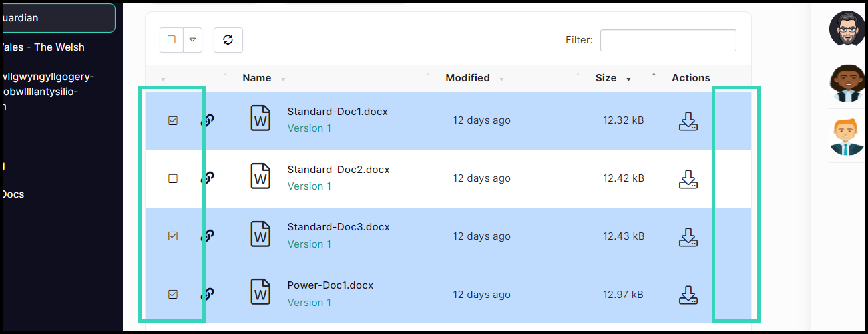Click the chain link icon for Standard-Doc2.docx
The width and height of the screenshot is (868, 334).
pos(208,178)
